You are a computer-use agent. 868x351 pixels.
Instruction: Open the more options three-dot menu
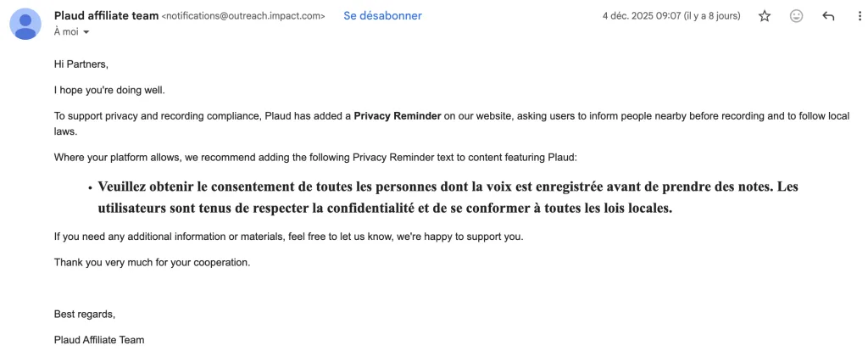[x=860, y=16]
